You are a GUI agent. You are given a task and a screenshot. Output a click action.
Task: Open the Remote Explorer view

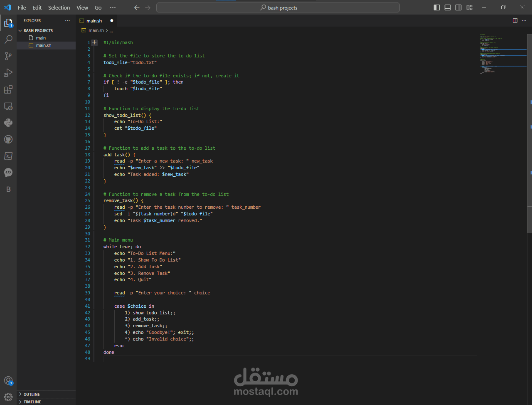pos(8,106)
